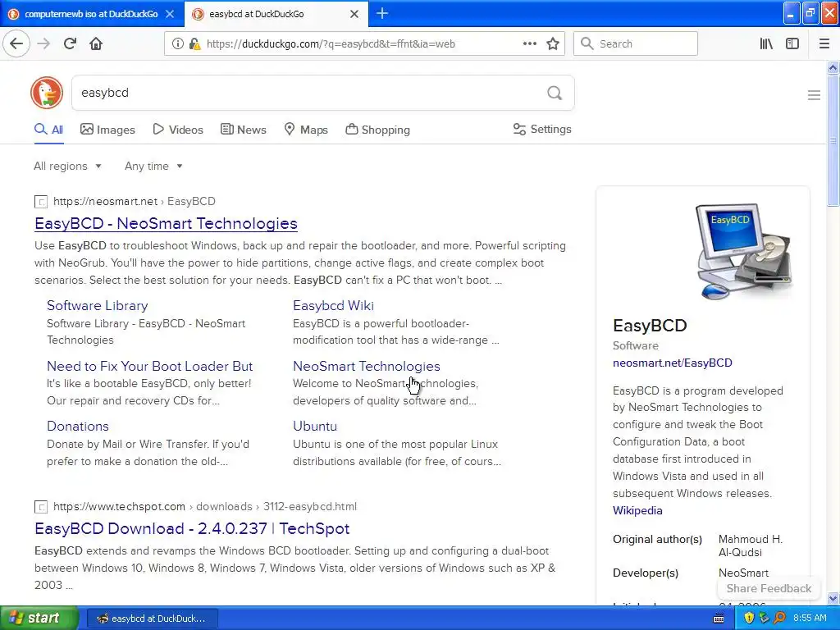840x630 pixels.
Task: Switch to Images results
Action: click(x=107, y=130)
